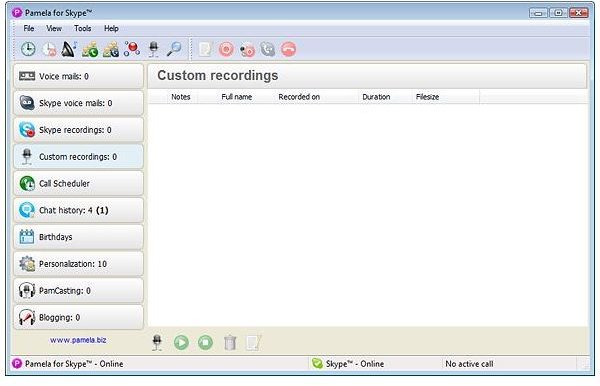Click the red hang up icon
Screen dimensions: 600x386
tap(289, 49)
